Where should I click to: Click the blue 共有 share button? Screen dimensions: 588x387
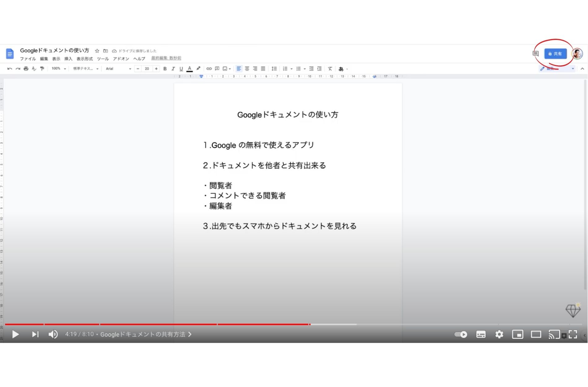tap(556, 54)
